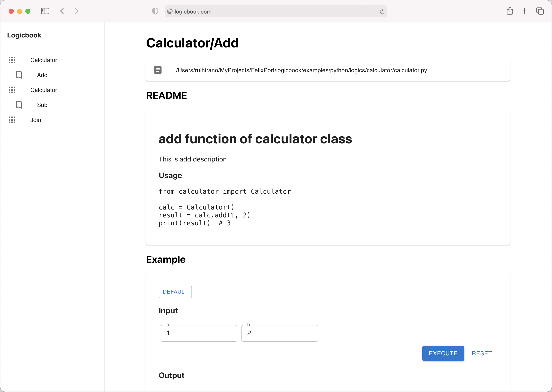Click the calculator.py file path text
Image resolution: width=552 pixels, height=392 pixels.
click(x=301, y=70)
